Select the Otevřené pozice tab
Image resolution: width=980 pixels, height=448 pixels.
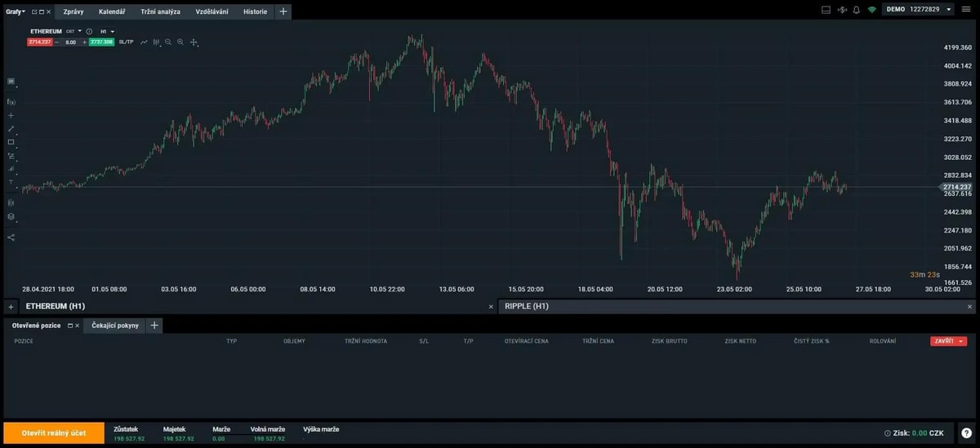point(36,326)
